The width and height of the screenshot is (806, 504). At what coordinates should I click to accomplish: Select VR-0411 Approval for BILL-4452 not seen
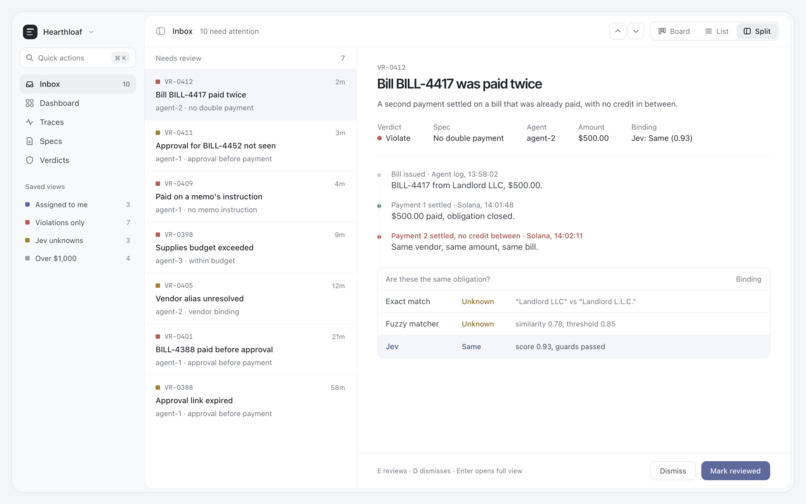(250, 146)
